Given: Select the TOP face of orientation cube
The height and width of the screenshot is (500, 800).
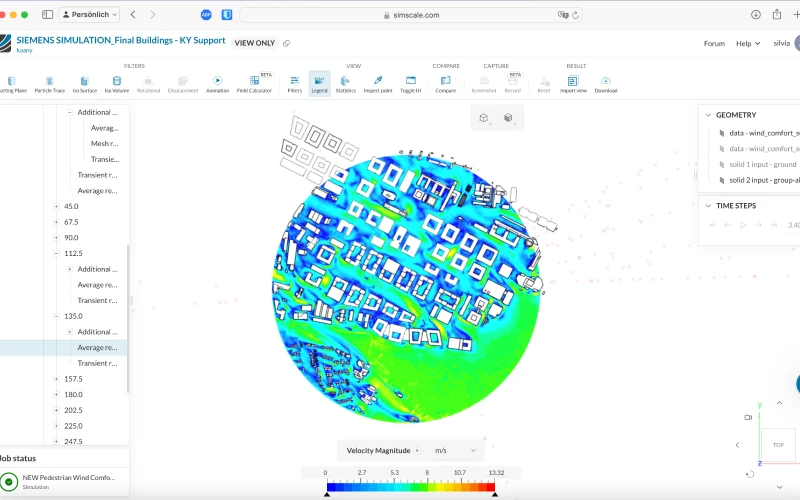Looking at the screenshot, I should point(778,445).
